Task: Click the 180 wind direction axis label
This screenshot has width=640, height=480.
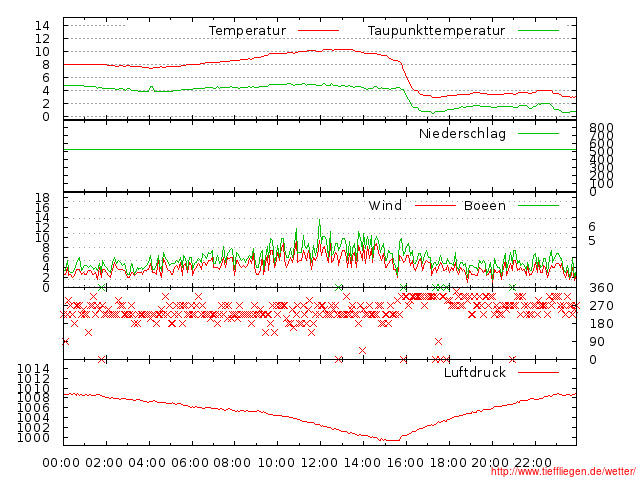Action: (x=601, y=324)
